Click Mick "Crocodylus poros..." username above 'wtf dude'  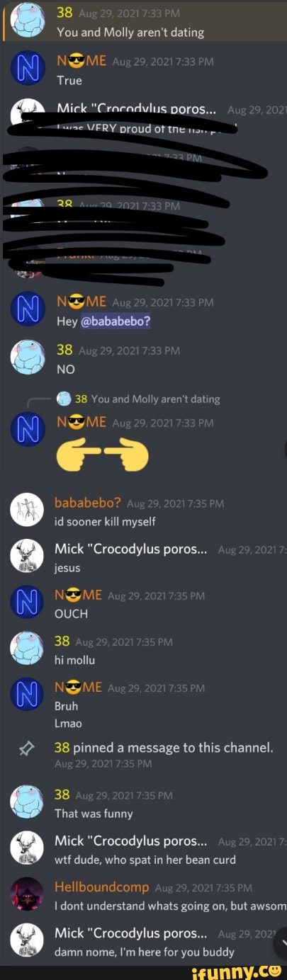(132, 841)
